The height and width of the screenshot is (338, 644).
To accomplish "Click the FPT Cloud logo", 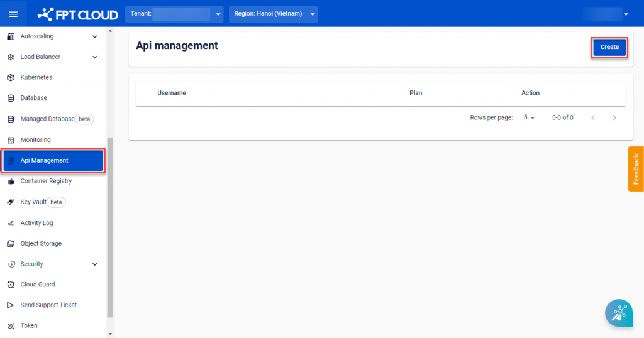I will point(77,14).
